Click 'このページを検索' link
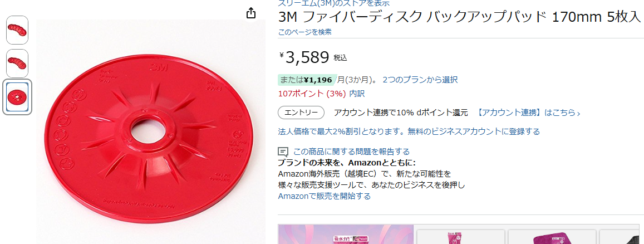 [305, 32]
